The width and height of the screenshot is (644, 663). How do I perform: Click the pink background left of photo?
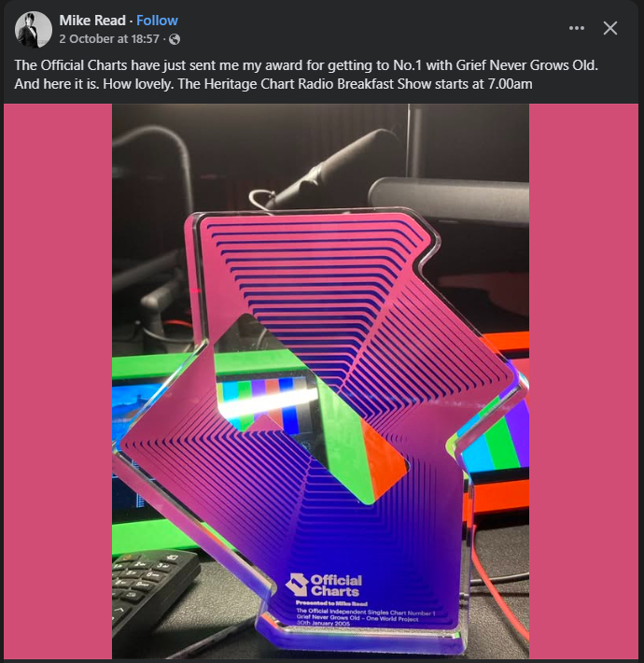[x=58, y=381]
